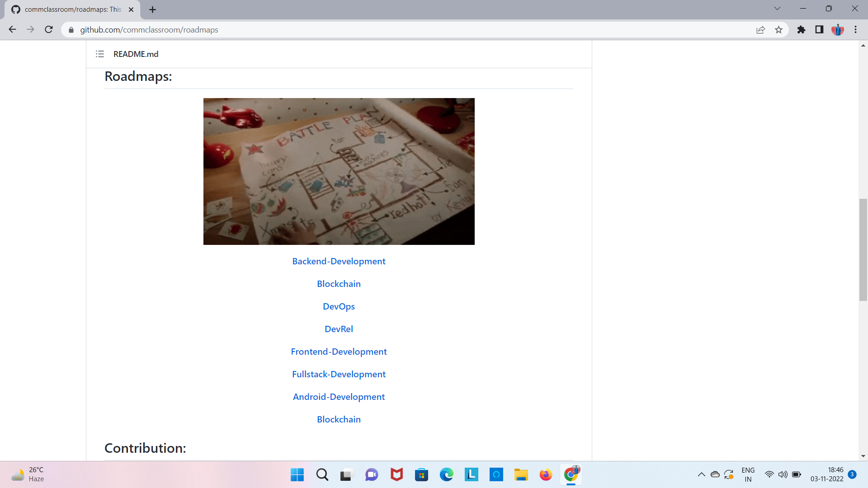Open the README table of contents icon
This screenshot has height=488, width=868.
point(99,54)
